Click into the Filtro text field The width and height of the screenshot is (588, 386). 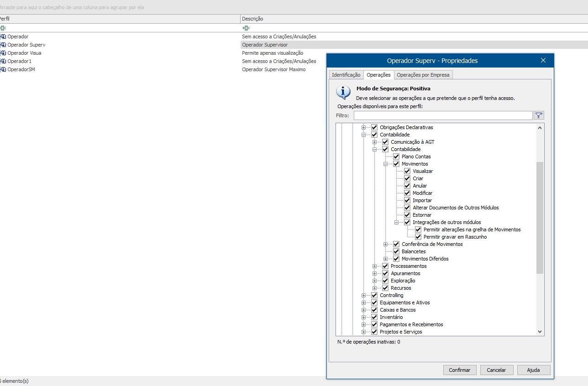pos(442,115)
